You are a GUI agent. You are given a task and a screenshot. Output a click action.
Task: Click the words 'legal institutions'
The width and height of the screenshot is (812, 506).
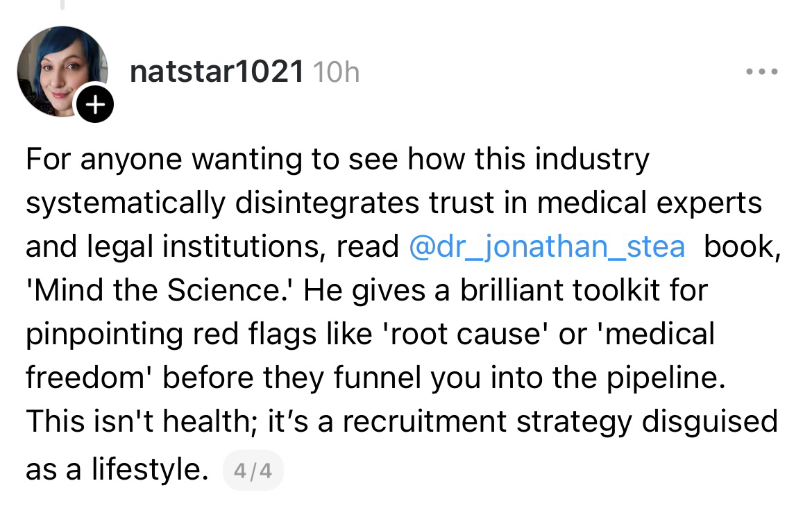[200, 246]
